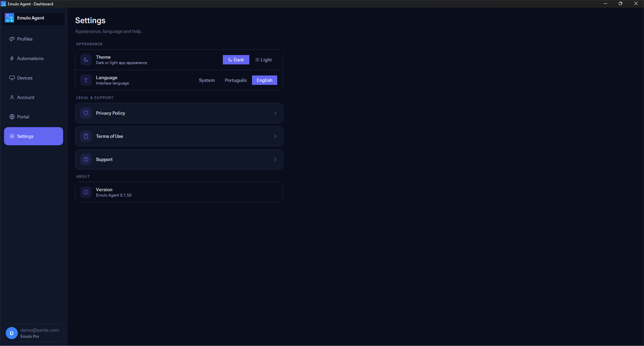Restore down the Emulo Agent window

click(621, 4)
